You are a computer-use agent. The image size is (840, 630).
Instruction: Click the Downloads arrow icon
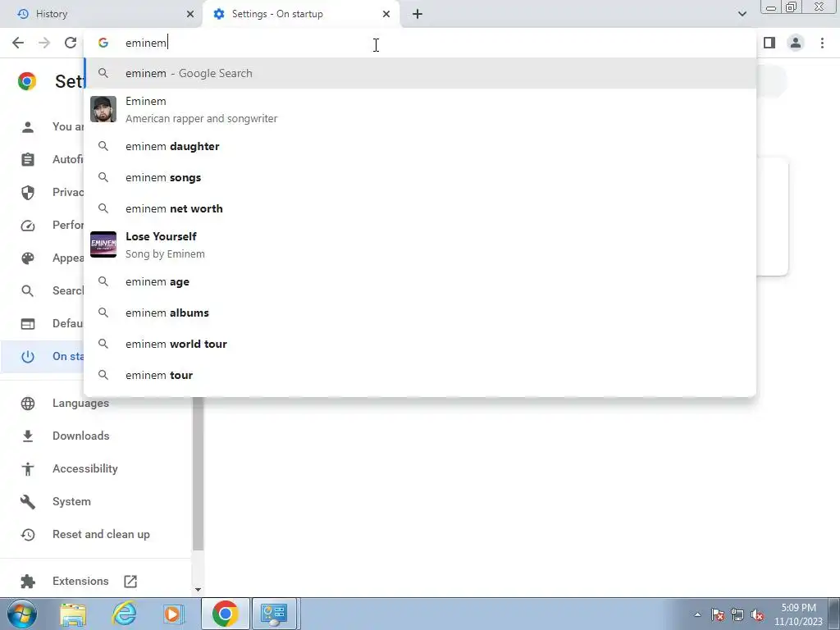point(28,436)
